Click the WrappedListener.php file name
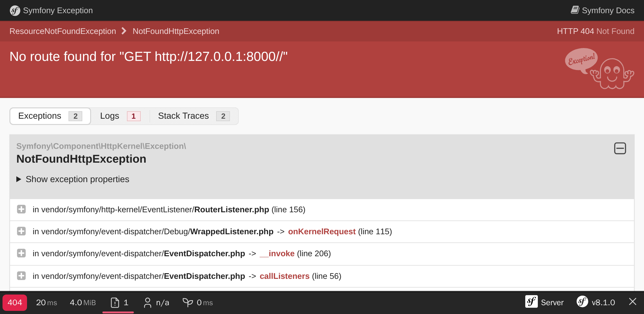The width and height of the screenshot is (644, 314). point(232,231)
